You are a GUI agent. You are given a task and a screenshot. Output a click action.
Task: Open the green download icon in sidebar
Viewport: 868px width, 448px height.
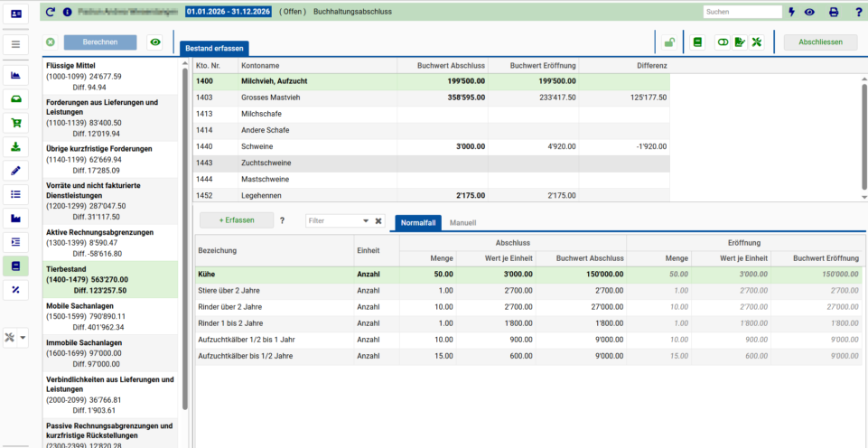pos(15,146)
